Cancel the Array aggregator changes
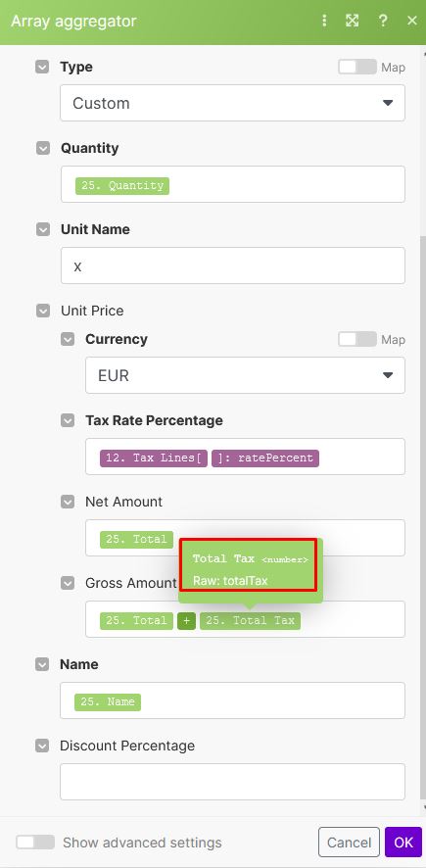Viewport: 426px width, 868px height. 349,843
